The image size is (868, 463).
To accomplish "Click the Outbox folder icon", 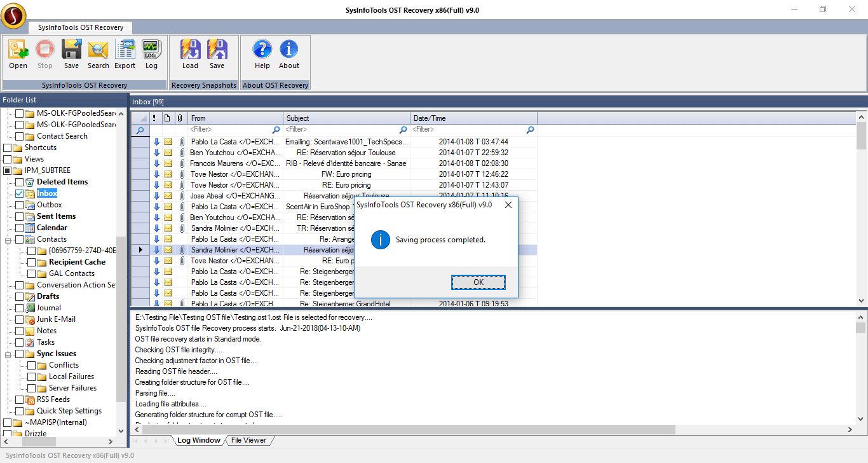I will coord(30,205).
